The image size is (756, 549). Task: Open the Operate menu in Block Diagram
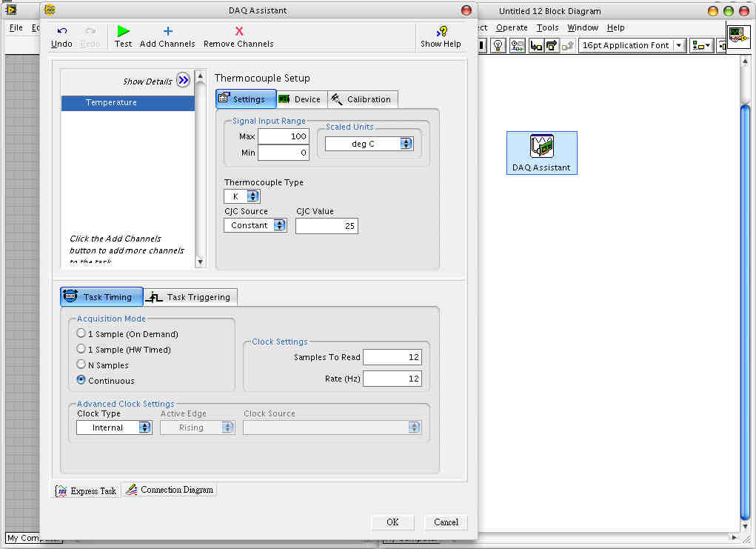512,27
